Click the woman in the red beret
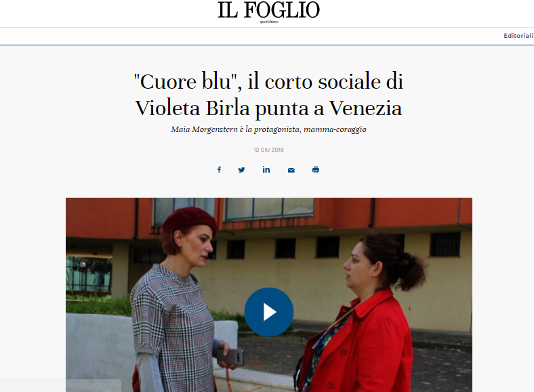 pos(177,299)
